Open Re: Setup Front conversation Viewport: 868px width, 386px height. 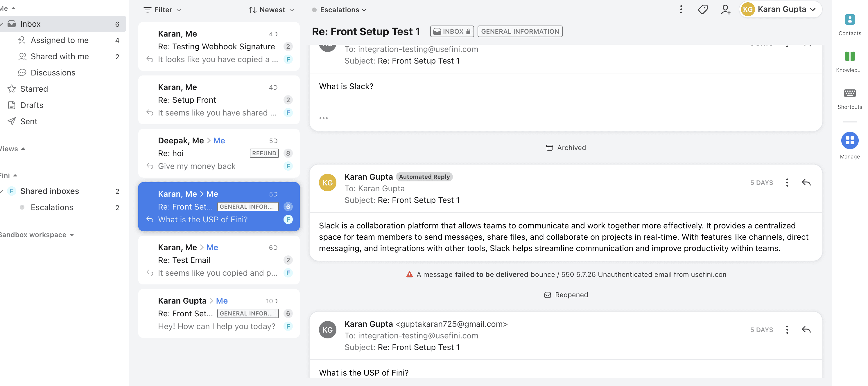(x=219, y=100)
